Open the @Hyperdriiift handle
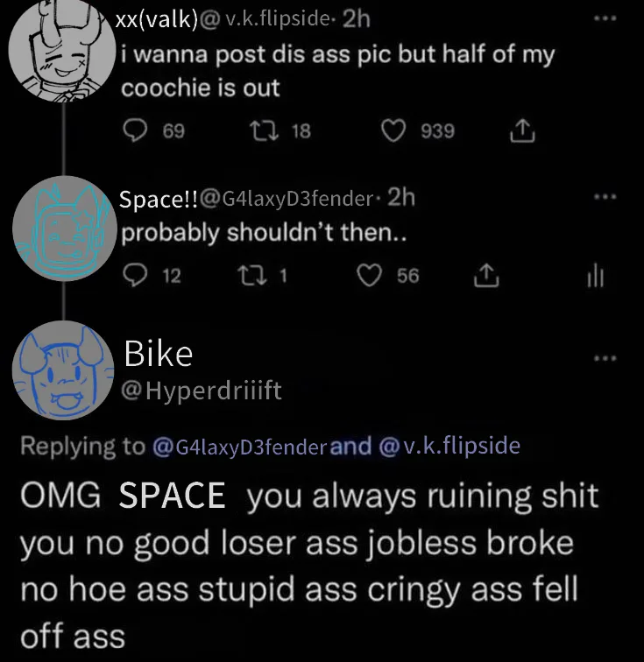This screenshot has width=644, height=662. [202, 391]
